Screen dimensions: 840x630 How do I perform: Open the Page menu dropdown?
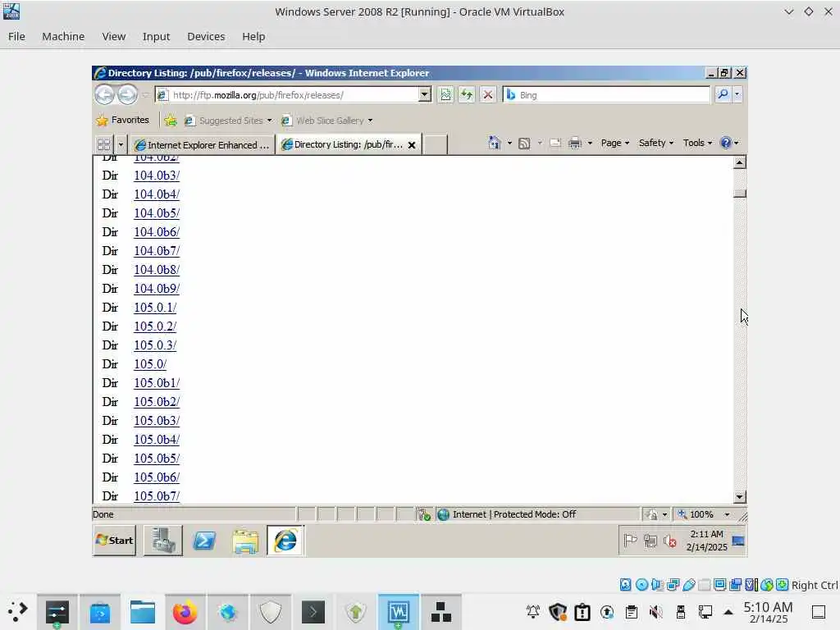(x=615, y=143)
